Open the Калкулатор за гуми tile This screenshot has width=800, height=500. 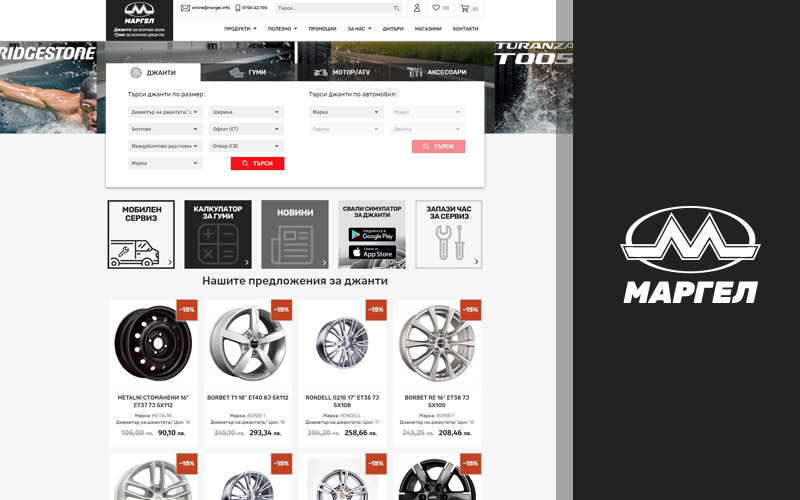tap(218, 234)
